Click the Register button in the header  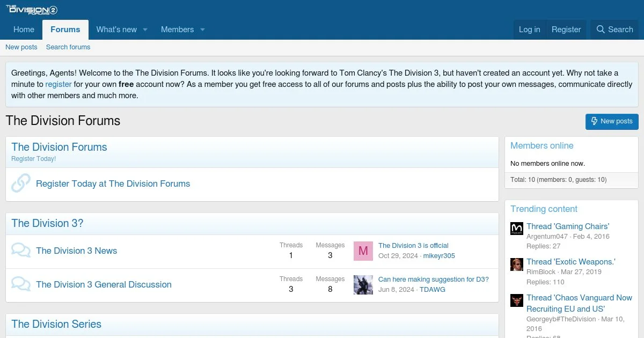pyautogui.click(x=566, y=30)
